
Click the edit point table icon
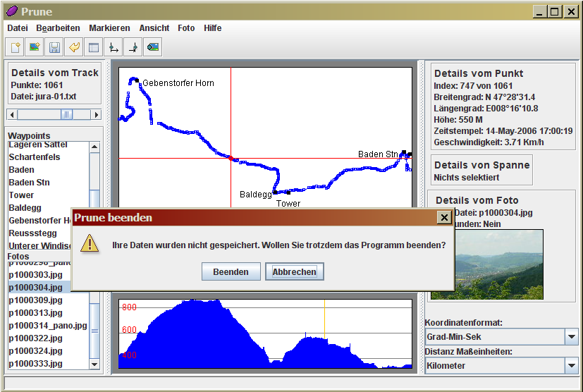[x=93, y=47]
